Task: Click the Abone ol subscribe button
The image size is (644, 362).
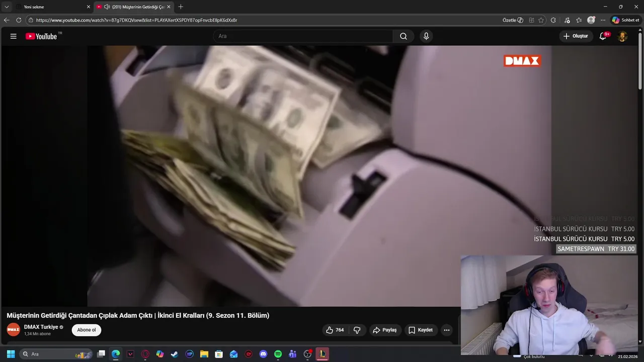Action: pos(87,330)
